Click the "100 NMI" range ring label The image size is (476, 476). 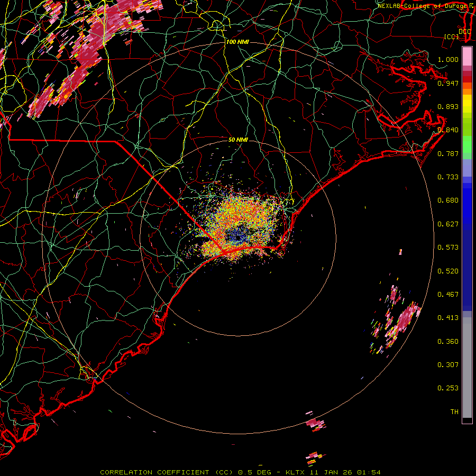pos(237,42)
